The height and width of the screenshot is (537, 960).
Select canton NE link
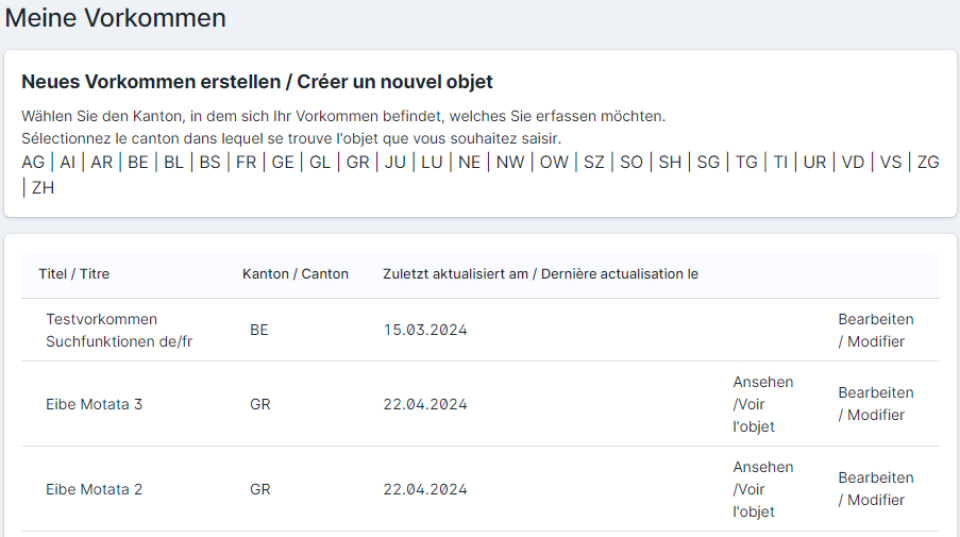[469, 162]
